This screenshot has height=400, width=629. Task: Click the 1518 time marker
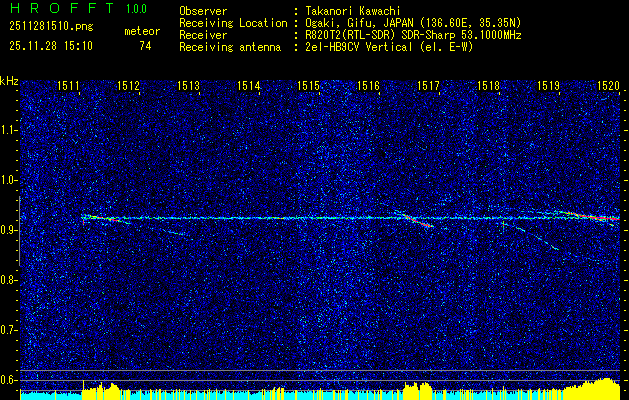coord(488,85)
